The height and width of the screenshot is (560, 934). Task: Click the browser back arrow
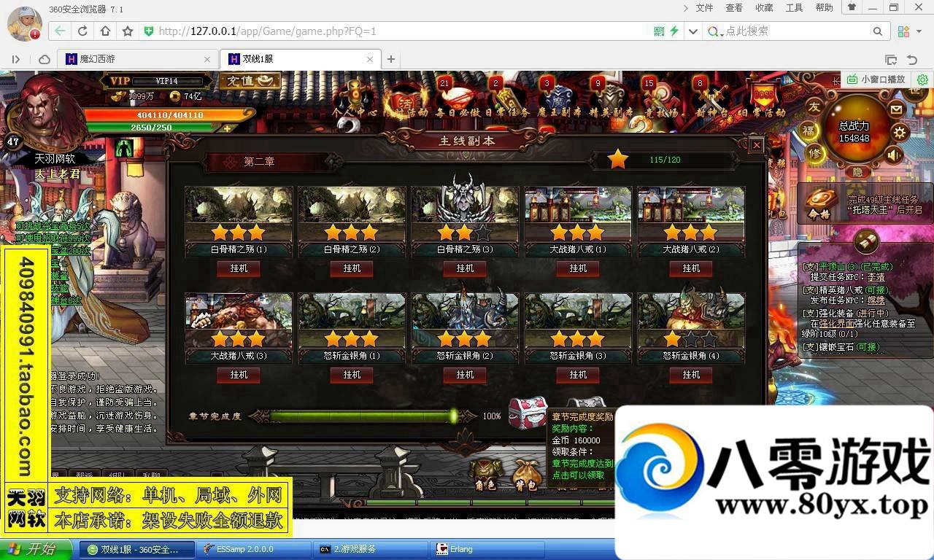click(60, 31)
